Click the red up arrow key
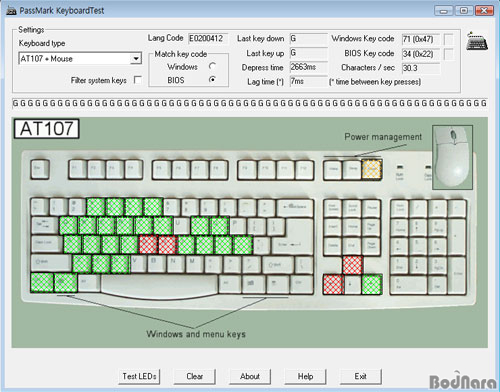The width and height of the screenshot is (500, 392). point(353,265)
